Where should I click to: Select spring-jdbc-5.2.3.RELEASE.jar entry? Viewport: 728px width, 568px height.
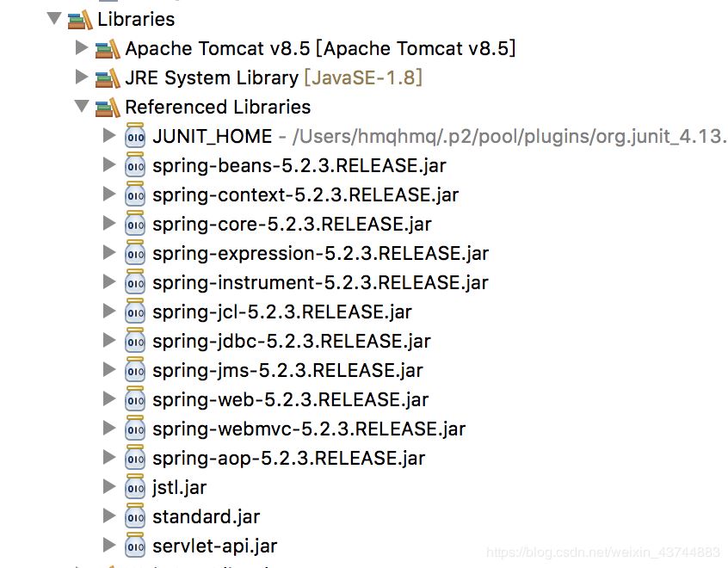(292, 341)
